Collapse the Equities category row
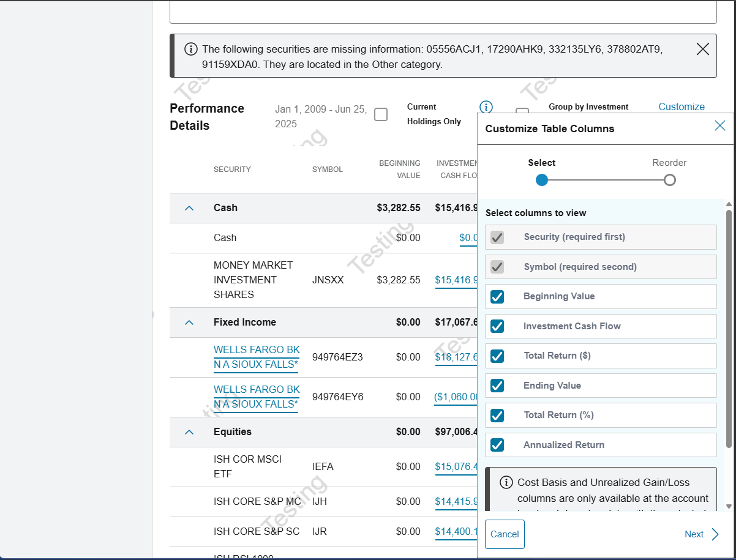The height and width of the screenshot is (560, 736). click(x=189, y=432)
